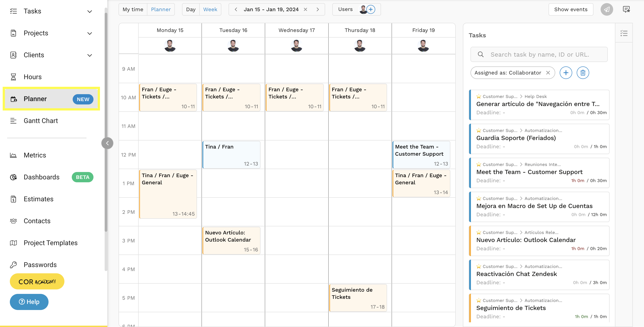644x327 pixels.
Task: Click the trash icon beside the filter chip
Action: [583, 73]
